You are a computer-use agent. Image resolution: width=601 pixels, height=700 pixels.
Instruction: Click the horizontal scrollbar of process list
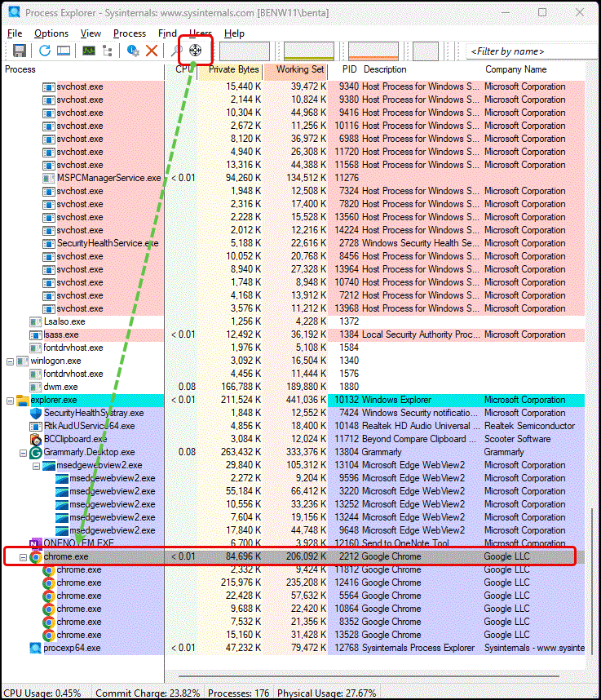click(x=369, y=676)
